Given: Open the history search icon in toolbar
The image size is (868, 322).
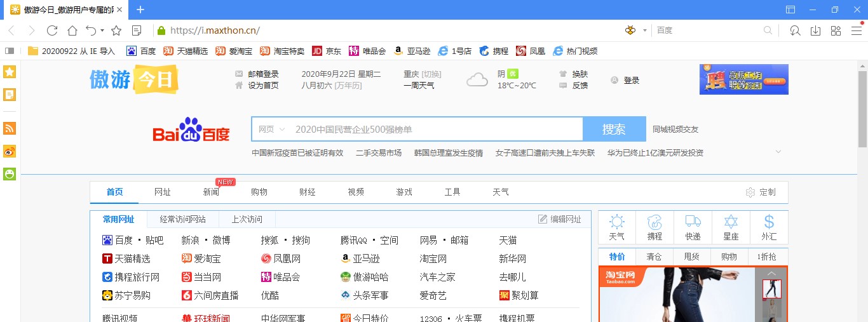Looking at the screenshot, I should (x=795, y=30).
